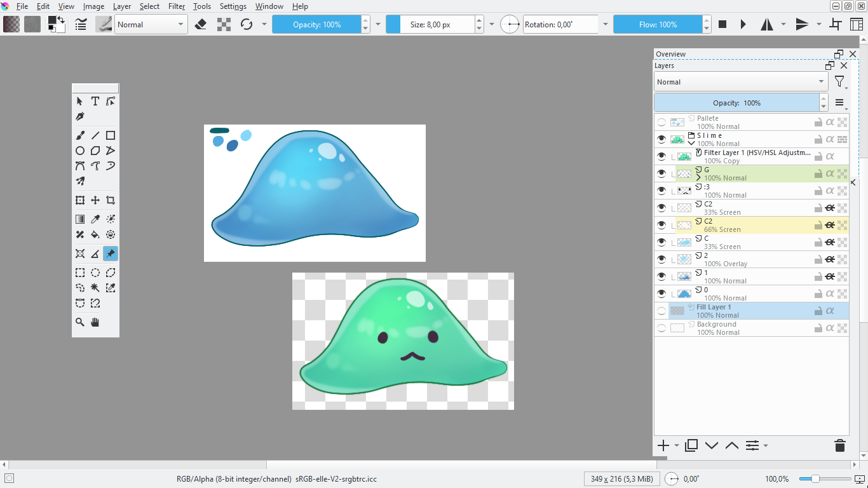Viewport: 868px width, 488px height.
Task: Click the trash icon to delete layer
Action: click(840, 445)
